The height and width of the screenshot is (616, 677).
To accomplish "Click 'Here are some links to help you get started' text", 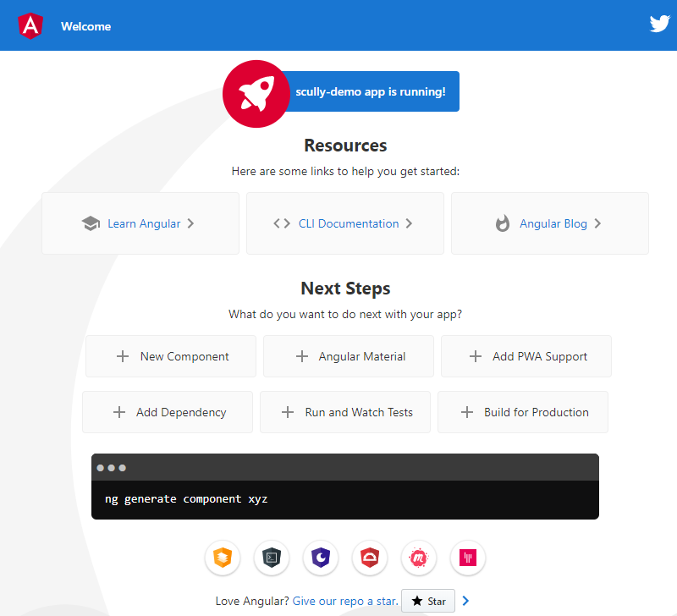I will pos(345,172).
